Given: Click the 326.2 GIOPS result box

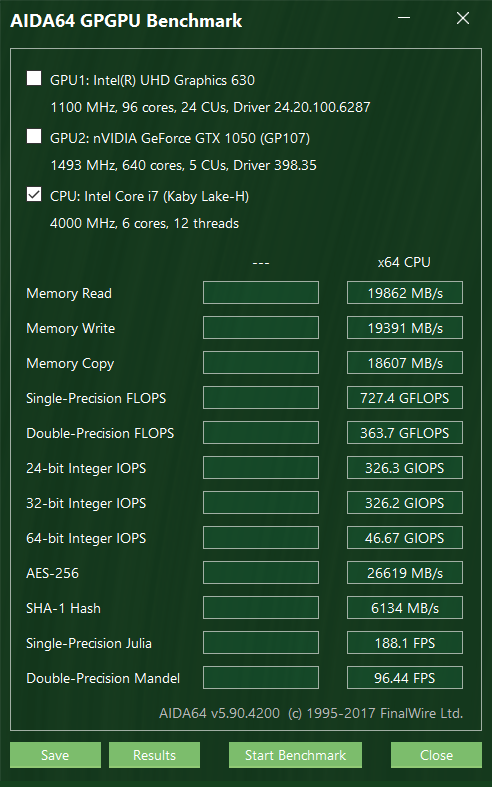Looking at the screenshot, I should coord(405,503).
